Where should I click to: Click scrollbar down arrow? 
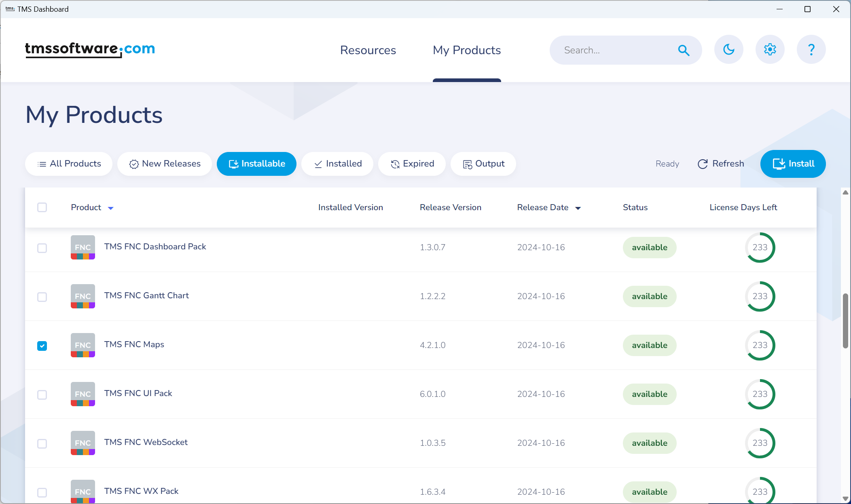[x=845, y=499]
